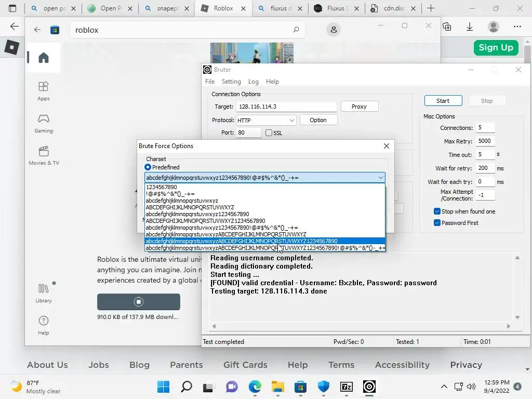Click the browser back arrow

click(x=14, y=26)
